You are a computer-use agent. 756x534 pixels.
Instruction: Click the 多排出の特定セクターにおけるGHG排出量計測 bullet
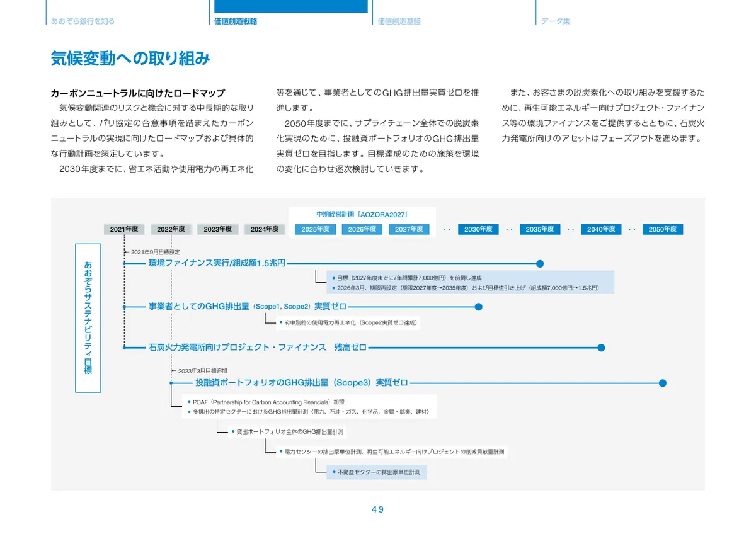[309, 412]
